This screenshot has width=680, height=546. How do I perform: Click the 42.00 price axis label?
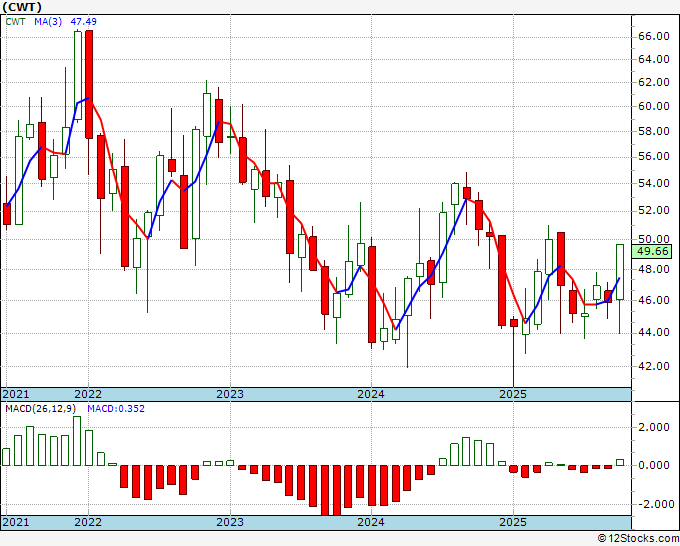(654, 366)
